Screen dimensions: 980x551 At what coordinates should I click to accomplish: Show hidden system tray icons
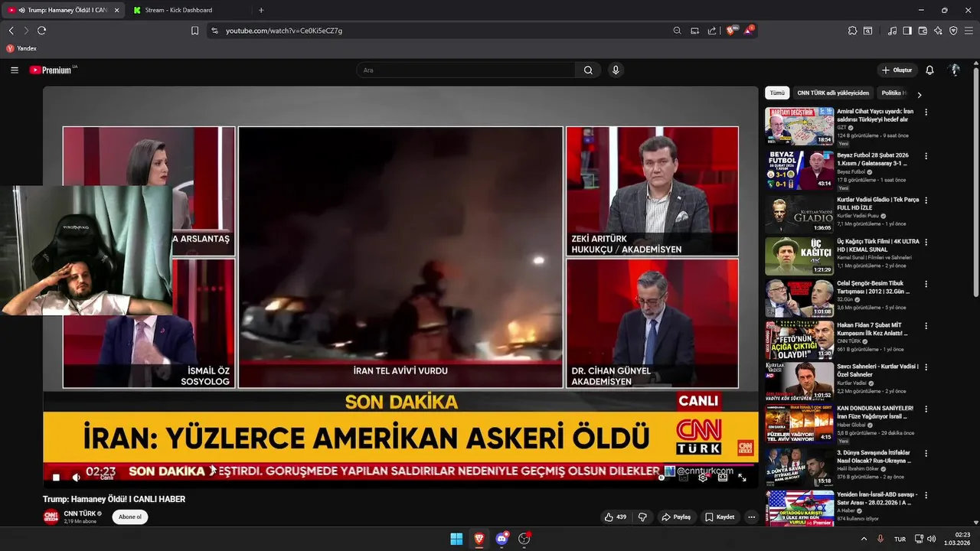[x=864, y=539]
